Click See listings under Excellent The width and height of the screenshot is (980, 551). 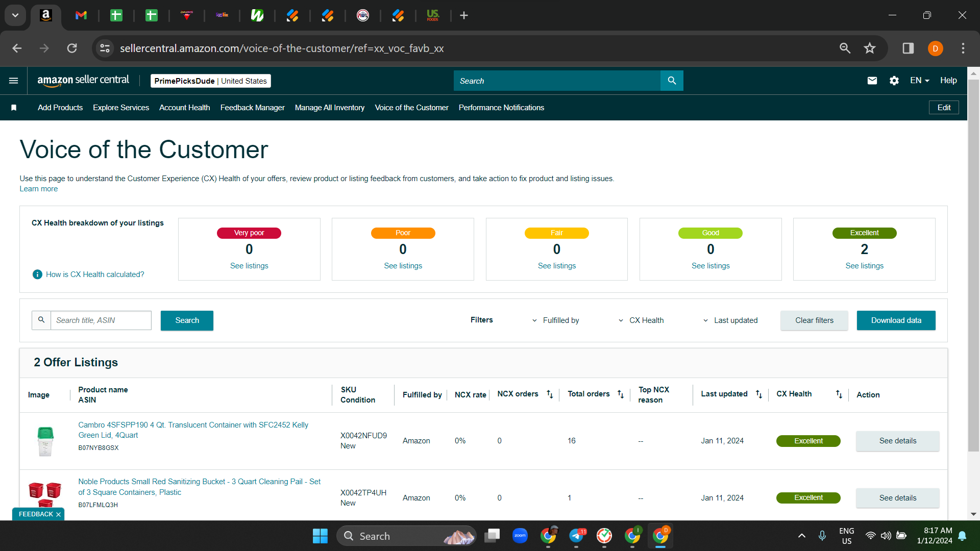[x=864, y=266]
